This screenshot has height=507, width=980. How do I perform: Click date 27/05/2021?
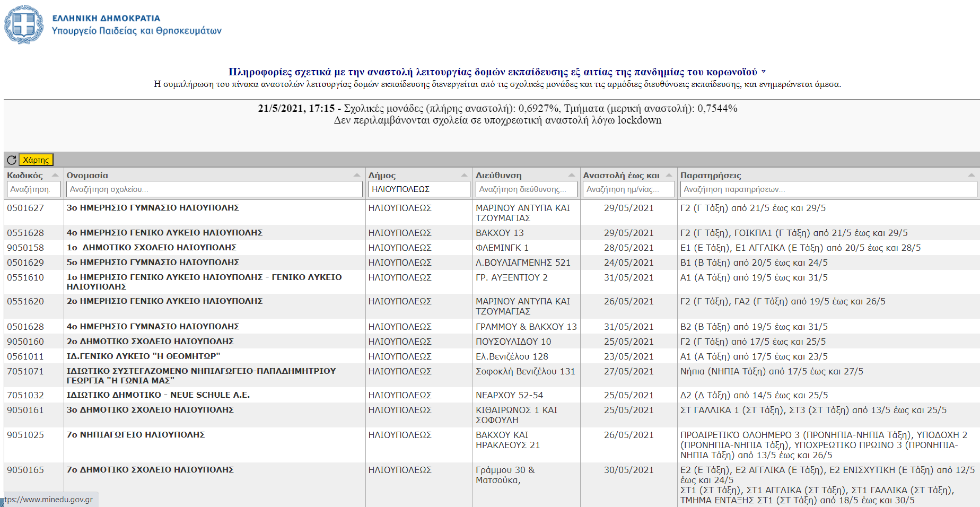pos(629,371)
